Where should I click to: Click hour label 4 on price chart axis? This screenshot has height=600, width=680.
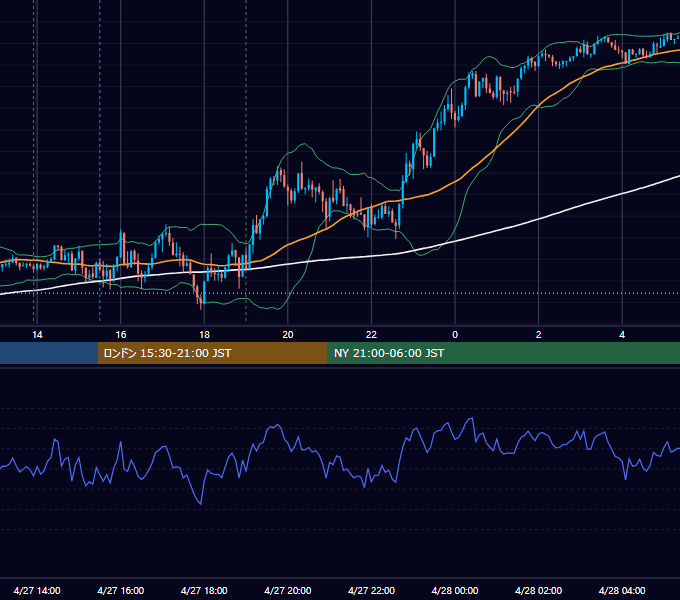[x=622, y=335]
